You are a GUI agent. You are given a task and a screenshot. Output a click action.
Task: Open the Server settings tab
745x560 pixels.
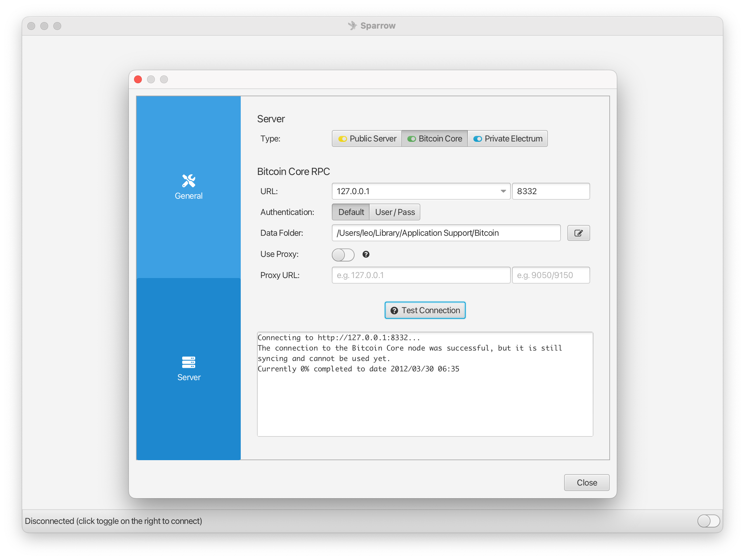pyautogui.click(x=188, y=369)
